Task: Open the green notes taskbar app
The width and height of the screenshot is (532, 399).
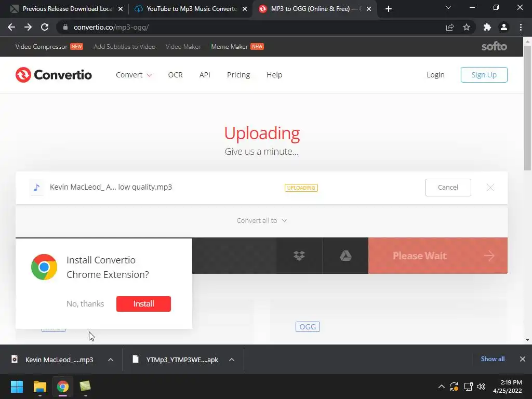Action: (x=85, y=387)
